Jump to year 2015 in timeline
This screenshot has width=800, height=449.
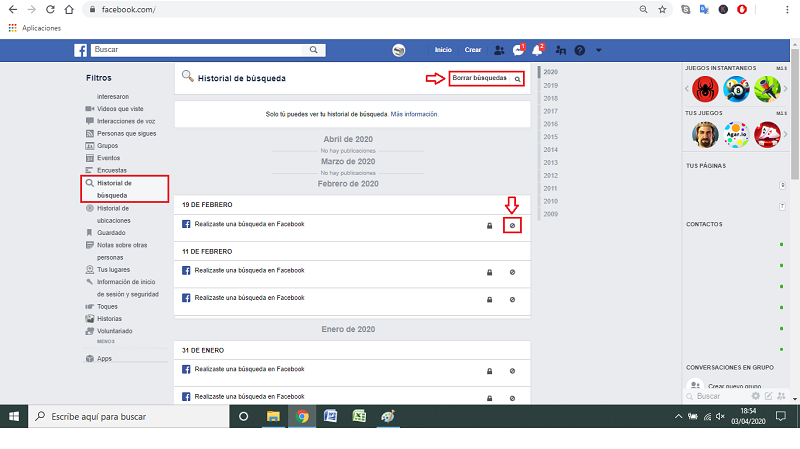pyautogui.click(x=551, y=137)
